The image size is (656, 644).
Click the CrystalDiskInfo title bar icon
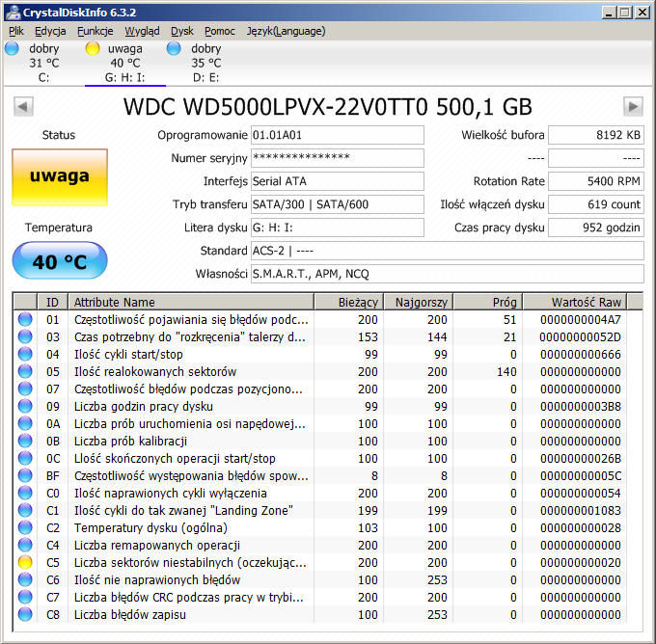point(13,13)
